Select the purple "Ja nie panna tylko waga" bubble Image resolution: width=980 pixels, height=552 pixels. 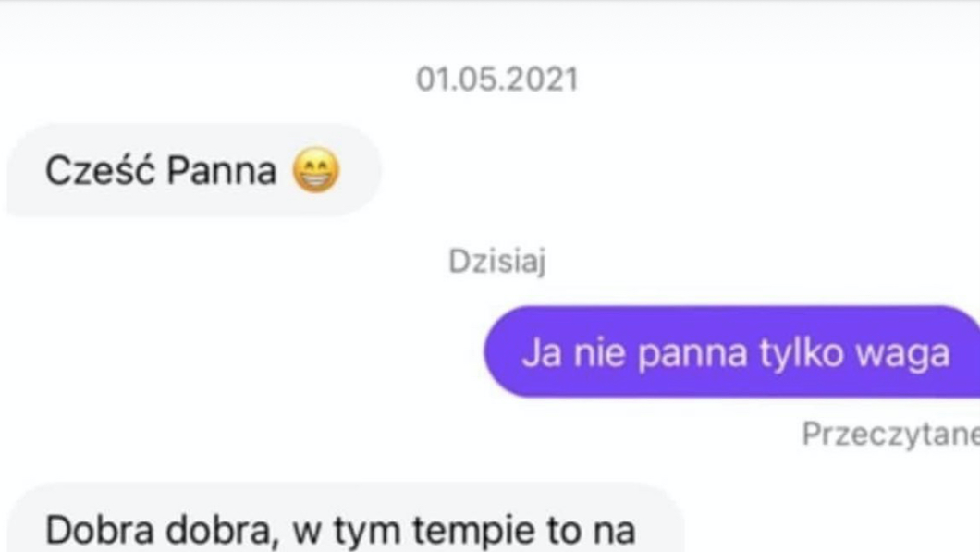coord(732,351)
